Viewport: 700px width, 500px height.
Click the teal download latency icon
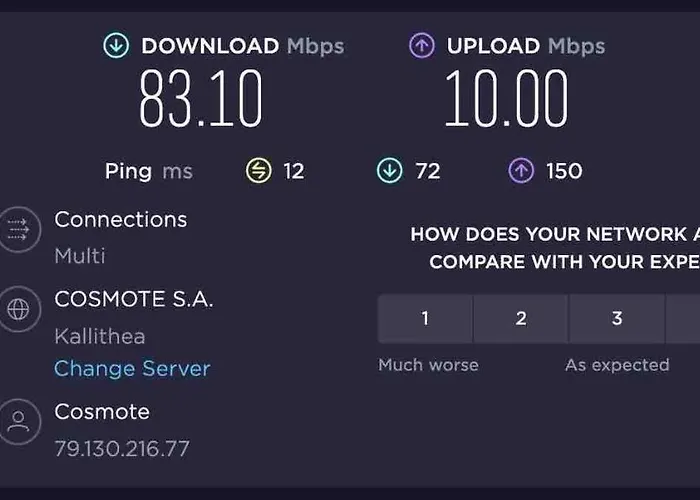[389, 171]
